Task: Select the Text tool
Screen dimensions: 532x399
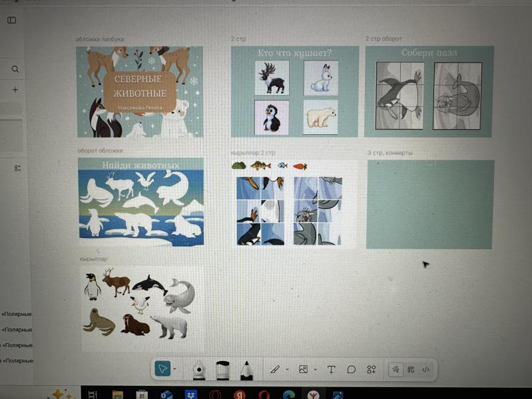Action: [x=331, y=369]
